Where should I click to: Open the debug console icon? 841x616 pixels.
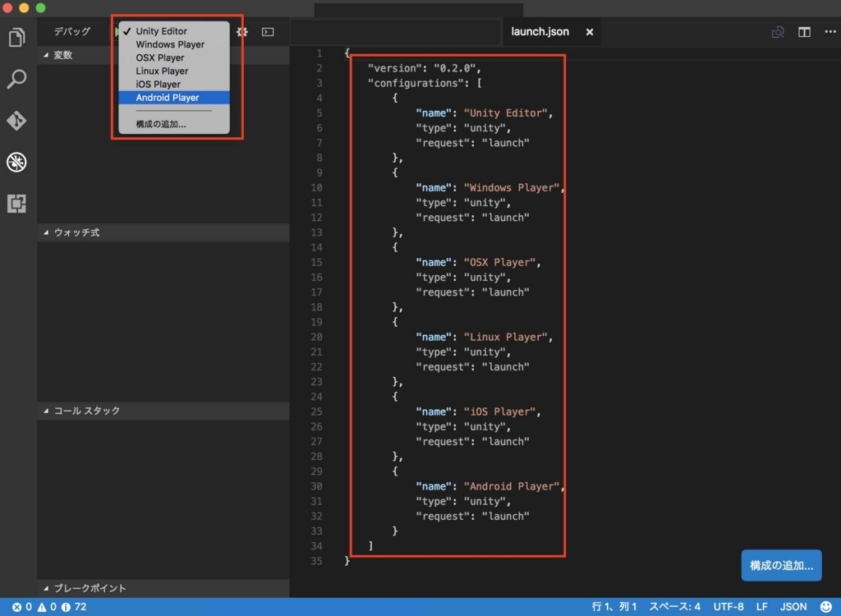pos(268,32)
